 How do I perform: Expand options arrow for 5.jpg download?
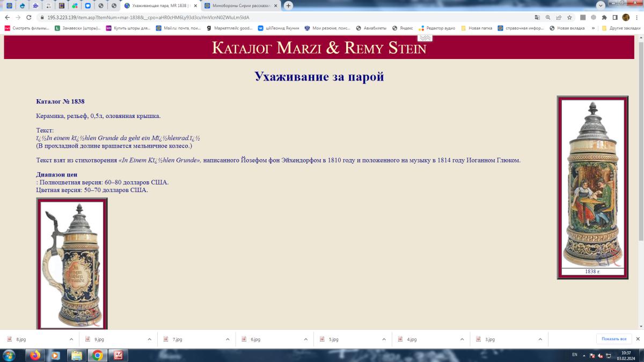tap(384, 339)
